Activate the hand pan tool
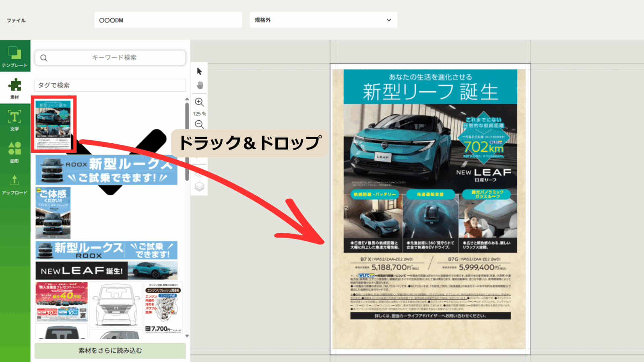Screen dimensions: 644x362 (200, 86)
